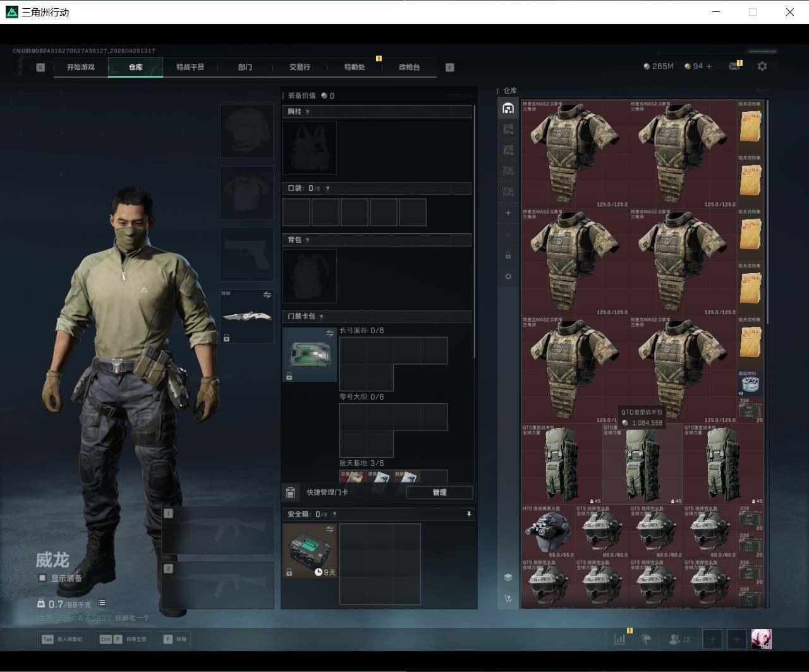The width and height of the screenshot is (809, 672).
Task: Toggle the lock icon in warehouse sidebar
Action: pos(508,255)
